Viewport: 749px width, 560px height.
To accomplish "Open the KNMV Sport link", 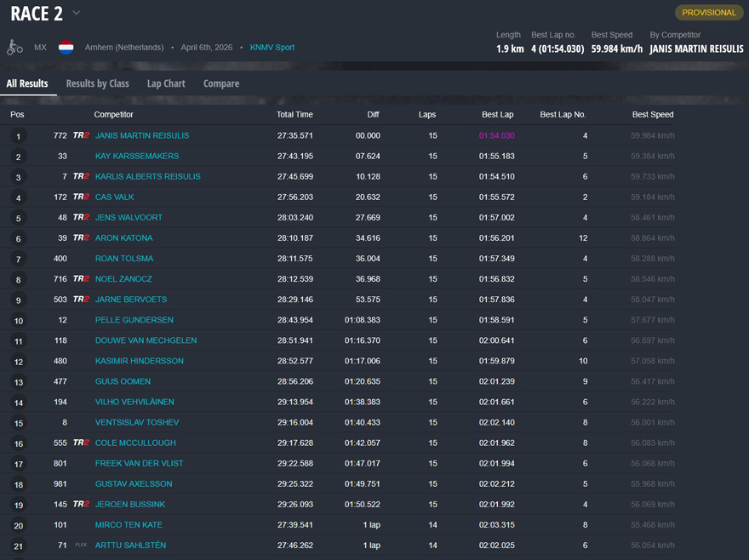I will pyautogui.click(x=272, y=48).
